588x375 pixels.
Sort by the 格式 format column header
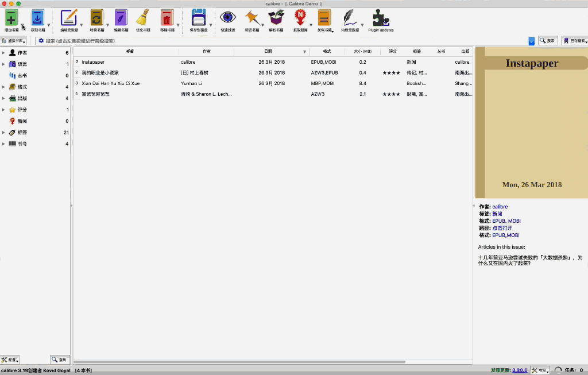pyautogui.click(x=327, y=51)
